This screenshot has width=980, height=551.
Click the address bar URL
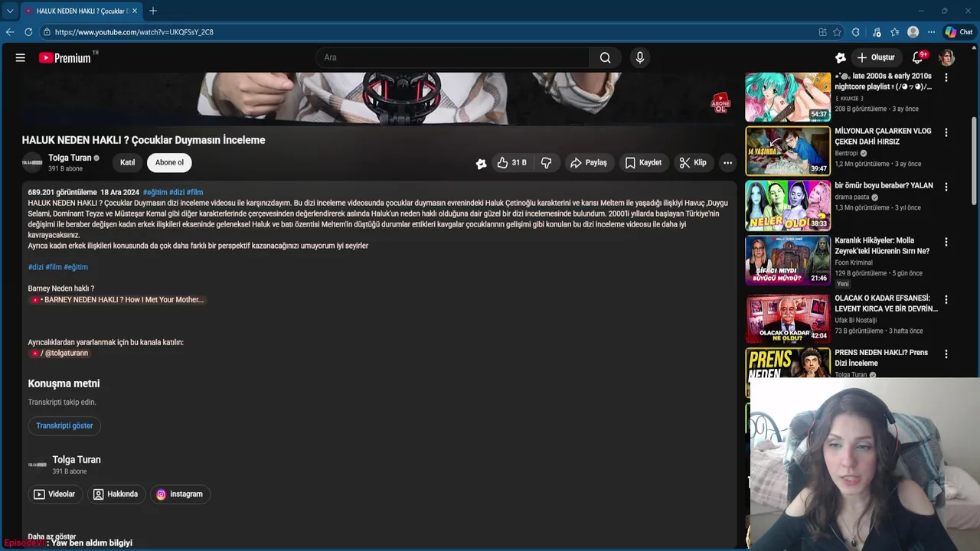click(134, 32)
